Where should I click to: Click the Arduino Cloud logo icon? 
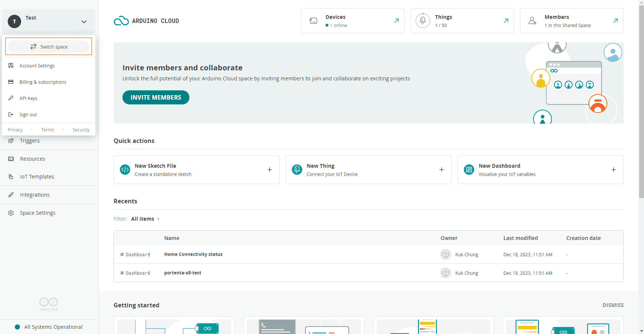[121, 21]
